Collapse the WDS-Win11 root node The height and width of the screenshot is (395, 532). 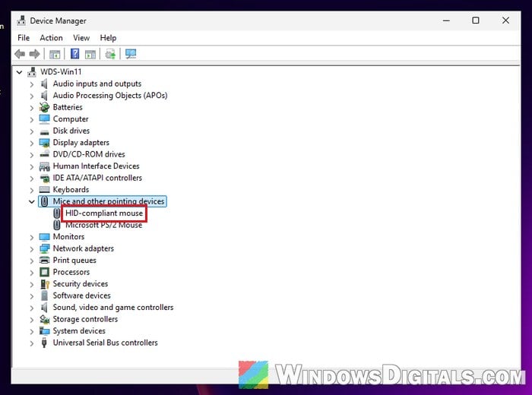(19, 72)
